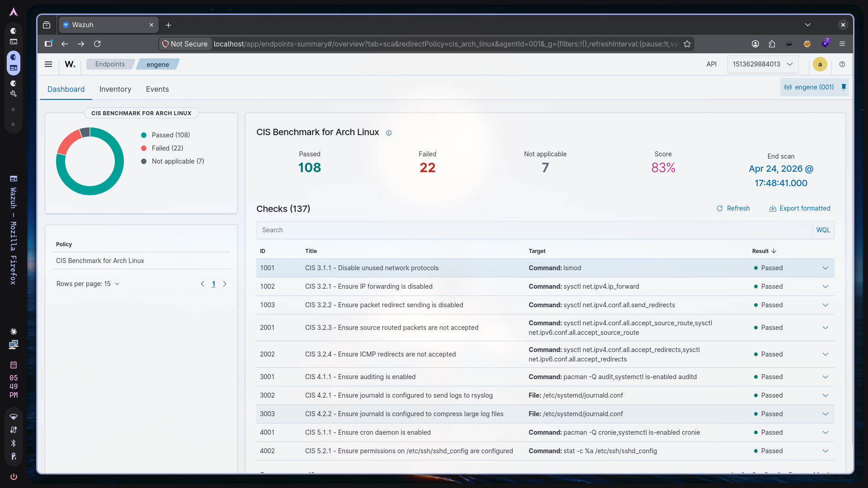Open the API selector dropdown 1513629884013
The width and height of the screenshot is (868, 488).
click(x=763, y=64)
